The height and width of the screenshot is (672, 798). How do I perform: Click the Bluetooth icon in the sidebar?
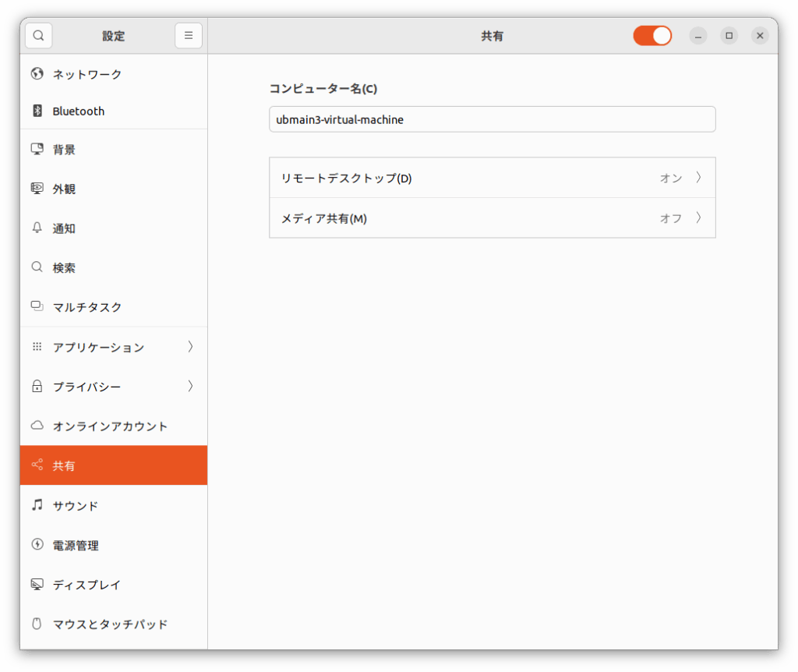[x=37, y=111]
